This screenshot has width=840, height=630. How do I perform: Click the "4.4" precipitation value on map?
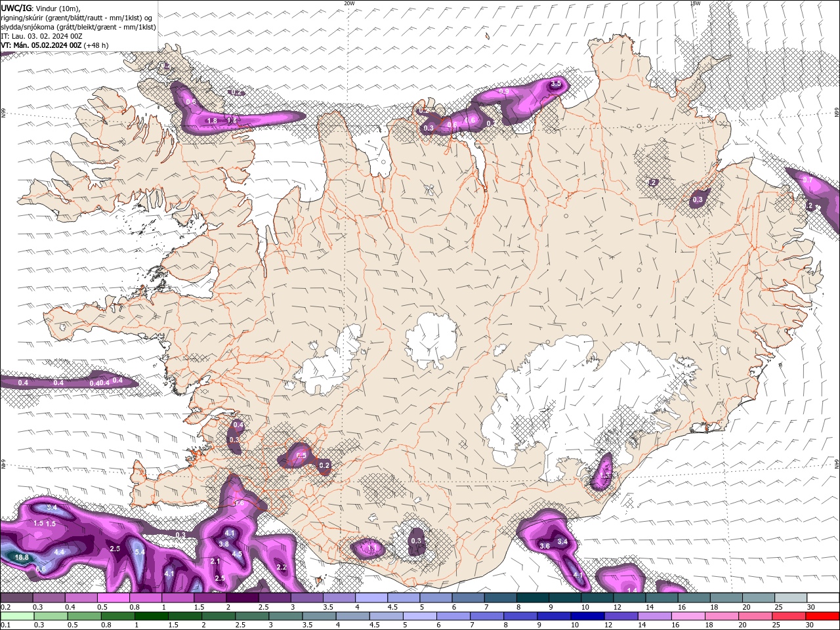click(x=59, y=553)
